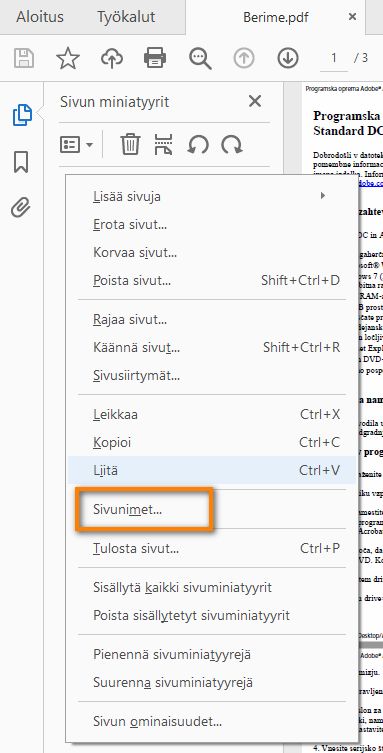Image resolution: width=383 pixels, height=753 pixels.
Task: Go to next page arrow
Action: tap(288, 58)
